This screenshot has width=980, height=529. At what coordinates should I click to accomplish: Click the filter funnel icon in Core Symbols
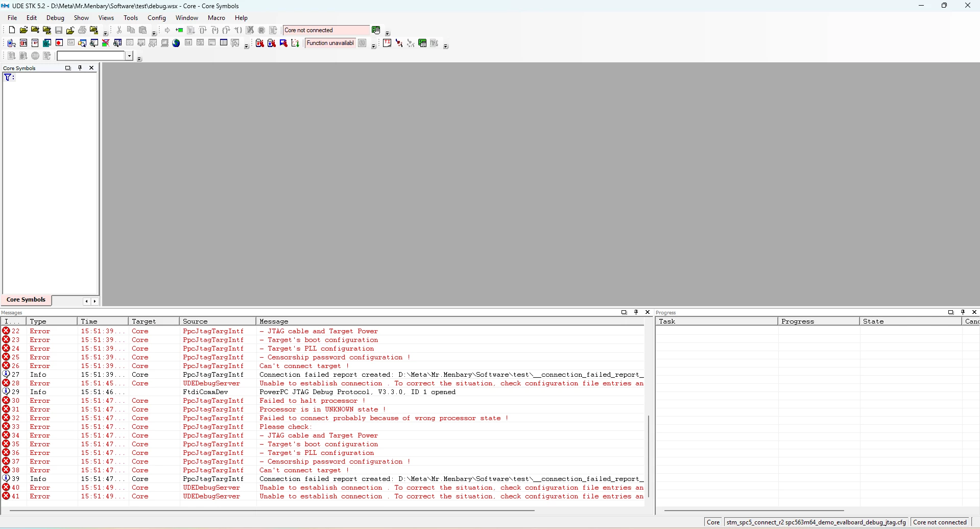point(8,77)
